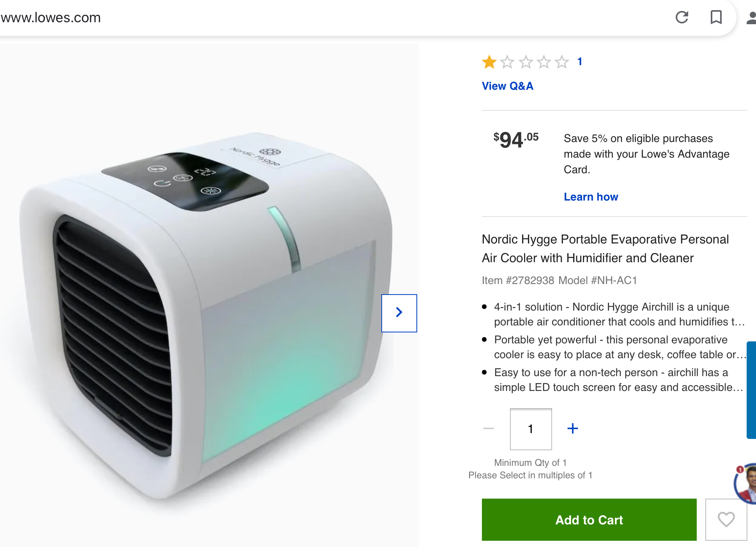Bookmark this Lowe's page
Screen dimensions: 756x547
point(716,17)
